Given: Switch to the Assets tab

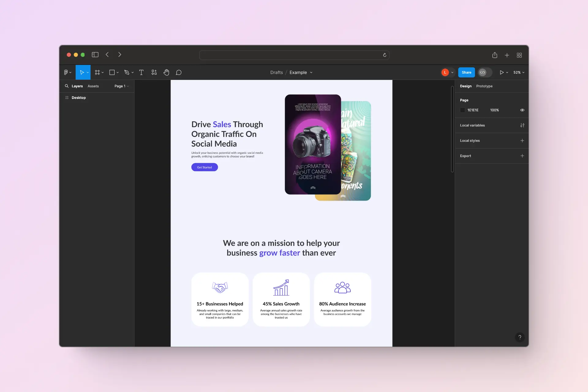Looking at the screenshot, I should 93,86.
